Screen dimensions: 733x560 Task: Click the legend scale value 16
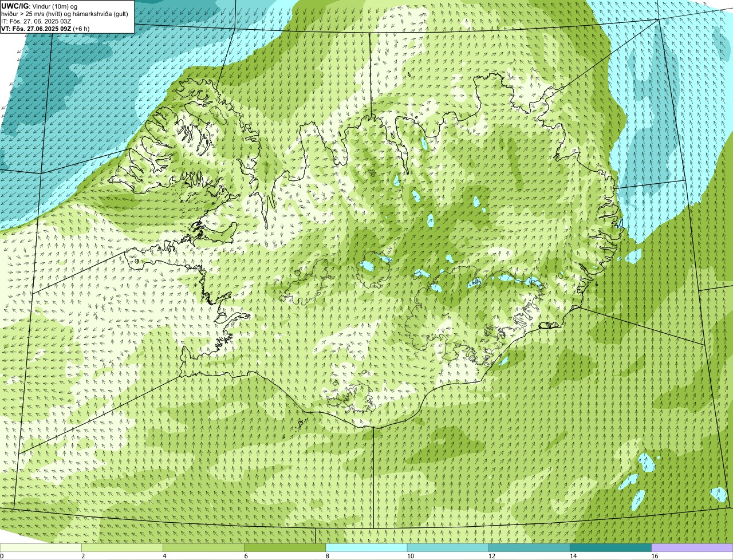coord(655,556)
